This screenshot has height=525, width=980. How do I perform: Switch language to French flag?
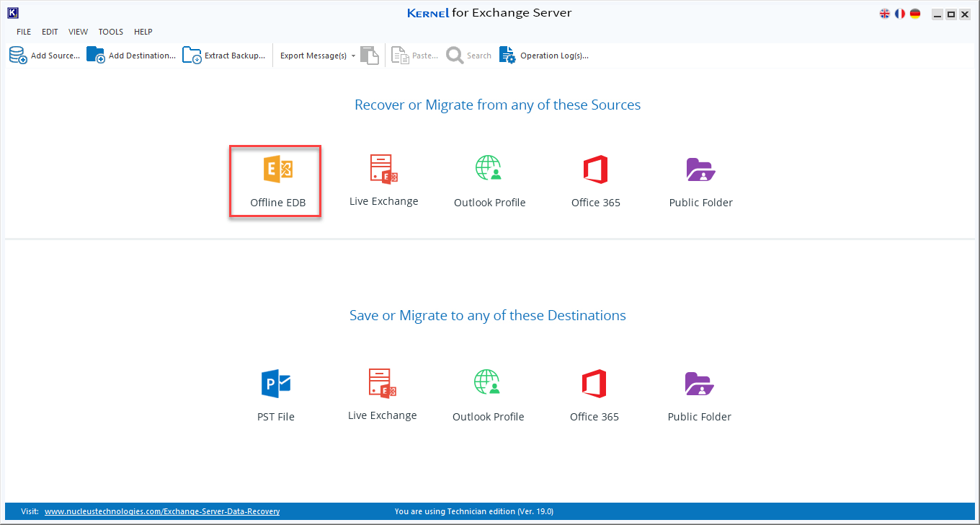point(900,14)
